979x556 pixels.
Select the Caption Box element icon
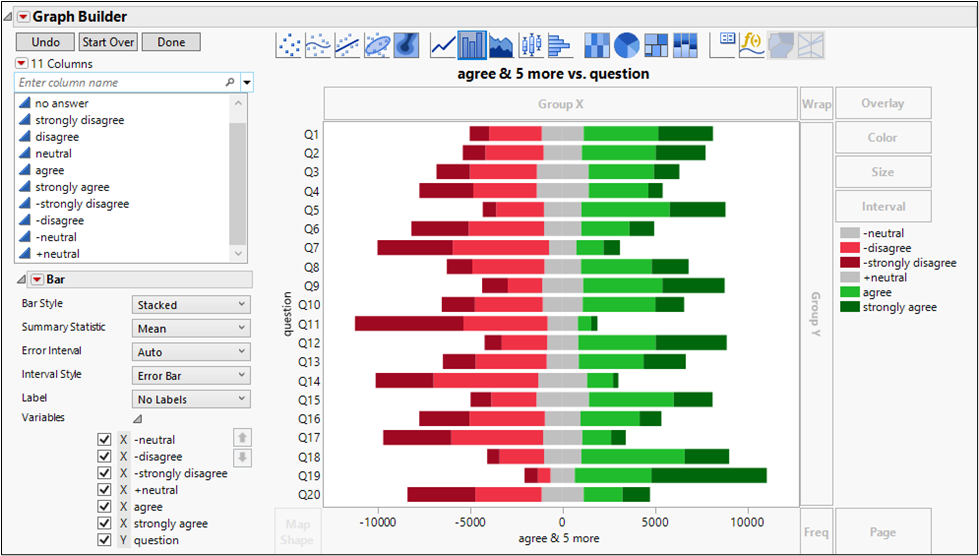pyautogui.click(x=723, y=45)
